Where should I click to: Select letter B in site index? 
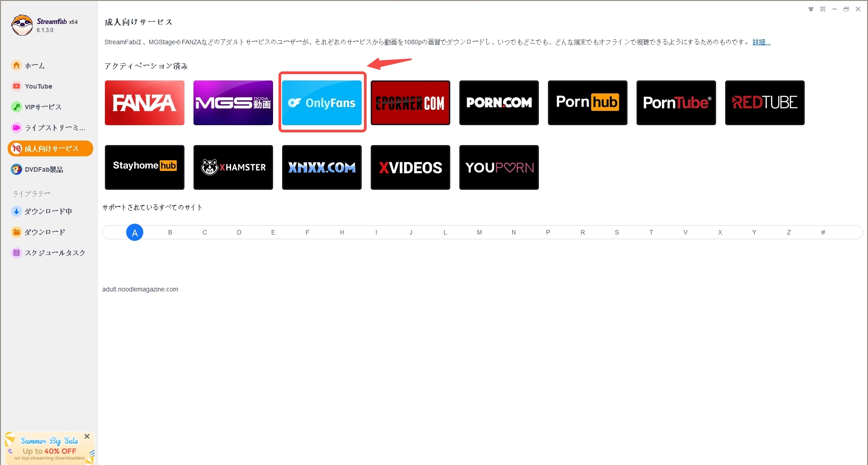[170, 232]
